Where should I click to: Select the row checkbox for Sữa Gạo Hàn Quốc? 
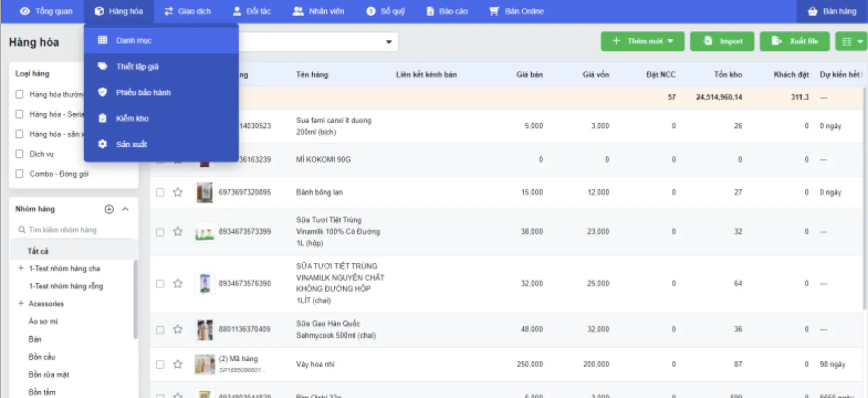[160, 330]
